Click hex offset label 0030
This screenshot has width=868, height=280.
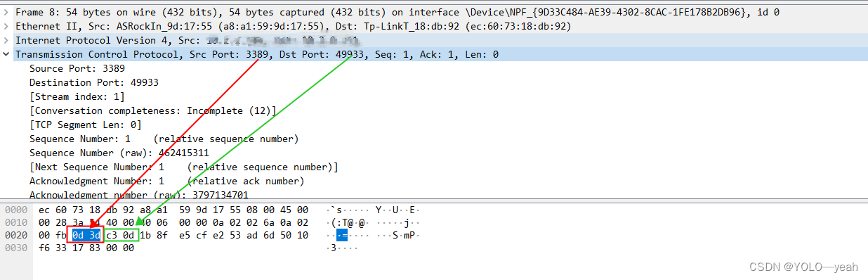tap(15, 248)
